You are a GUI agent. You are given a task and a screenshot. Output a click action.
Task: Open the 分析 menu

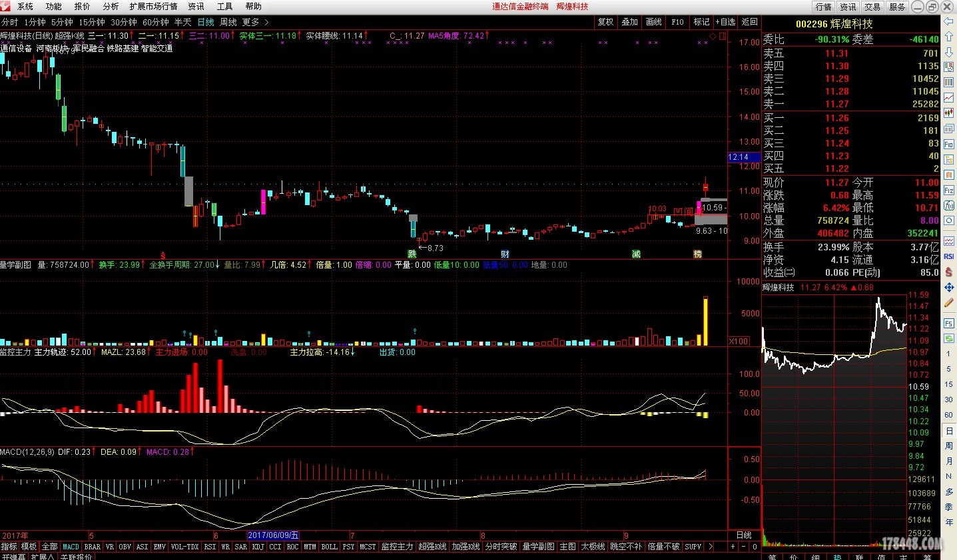click(111, 6)
